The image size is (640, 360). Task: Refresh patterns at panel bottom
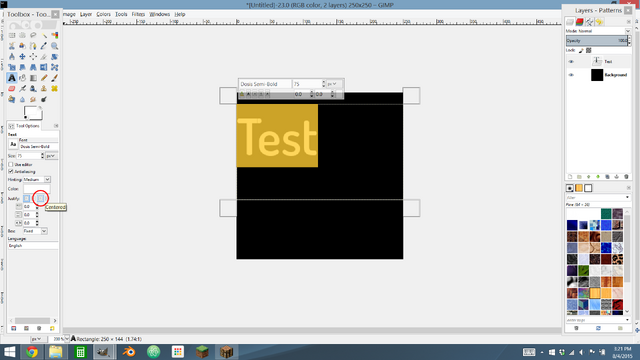click(598, 328)
